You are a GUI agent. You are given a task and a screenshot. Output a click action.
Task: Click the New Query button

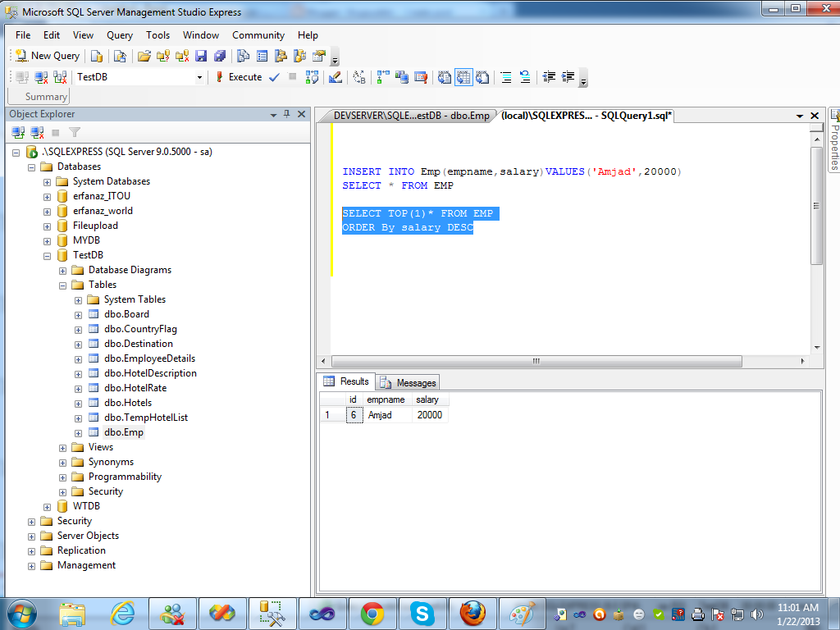point(48,56)
